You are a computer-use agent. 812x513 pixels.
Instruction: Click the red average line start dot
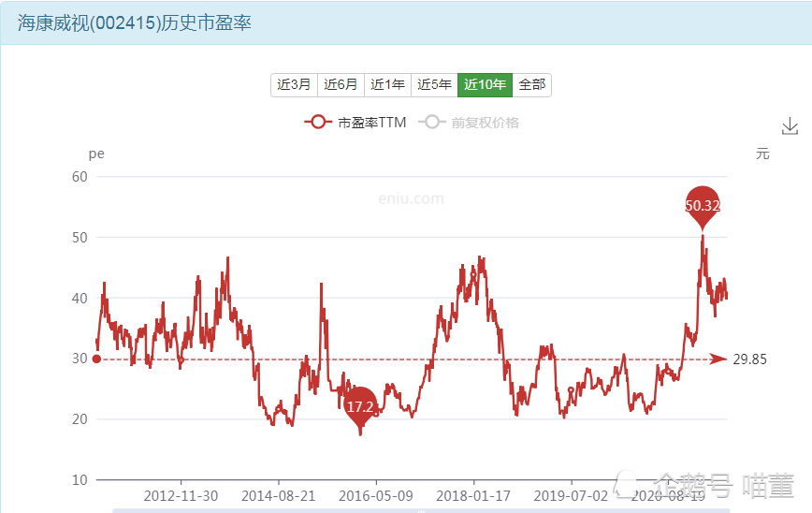96,359
